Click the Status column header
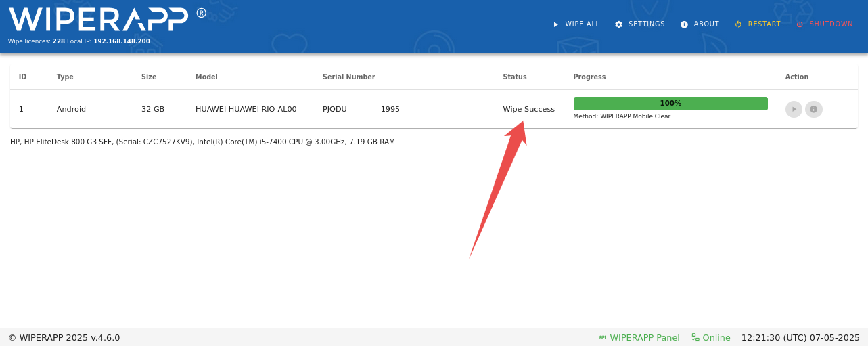 (x=515, y=77)
